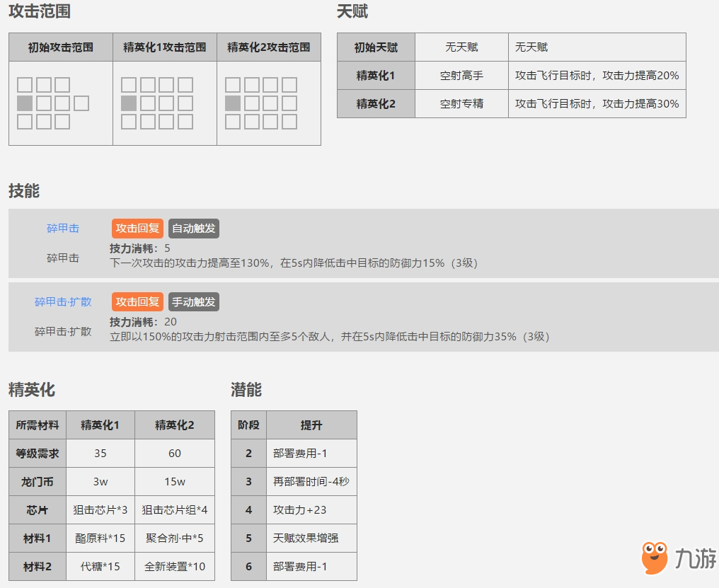Click the level requirement 60 cell
719x588 pixels.
coord(175,454)
